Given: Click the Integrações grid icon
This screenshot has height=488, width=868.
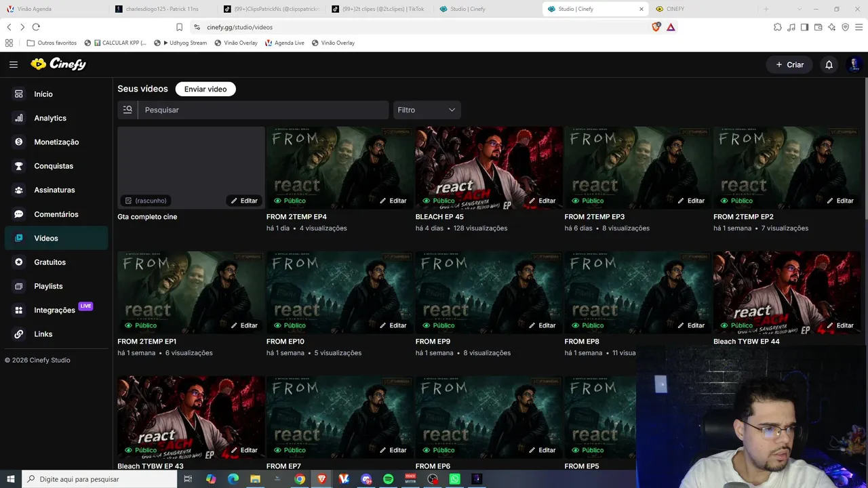Looking at the screenshot, I should coord(19,310).
